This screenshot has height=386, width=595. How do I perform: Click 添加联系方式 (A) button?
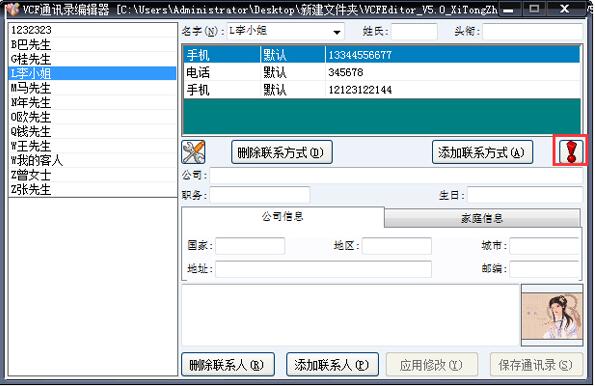(482, 152)
